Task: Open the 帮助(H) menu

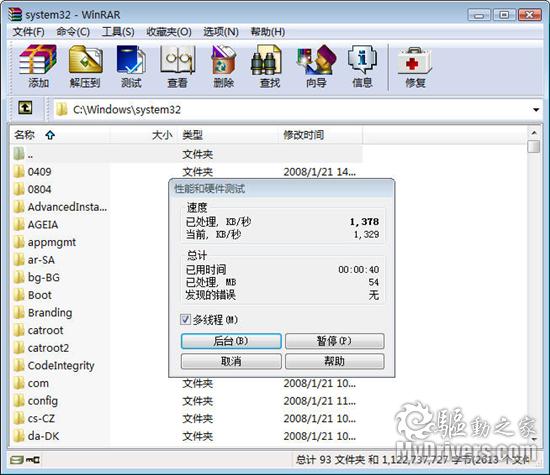Action: pyautogui.click(x=267, y=32)
